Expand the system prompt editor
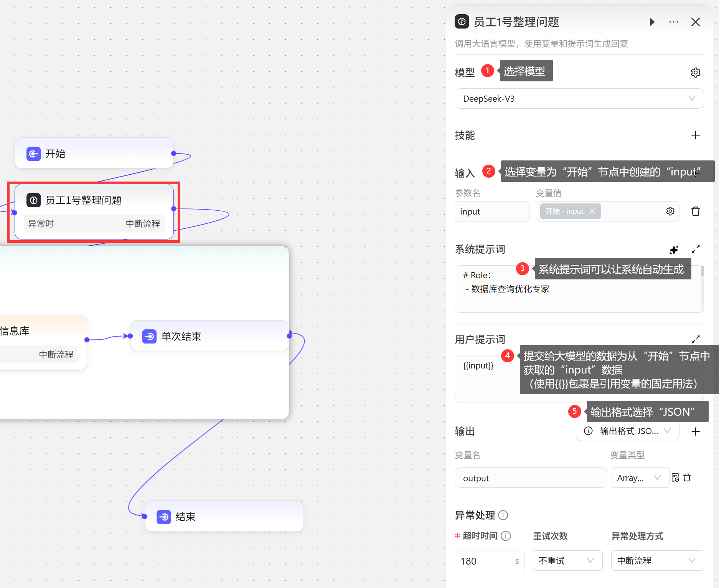 point(695,249)
